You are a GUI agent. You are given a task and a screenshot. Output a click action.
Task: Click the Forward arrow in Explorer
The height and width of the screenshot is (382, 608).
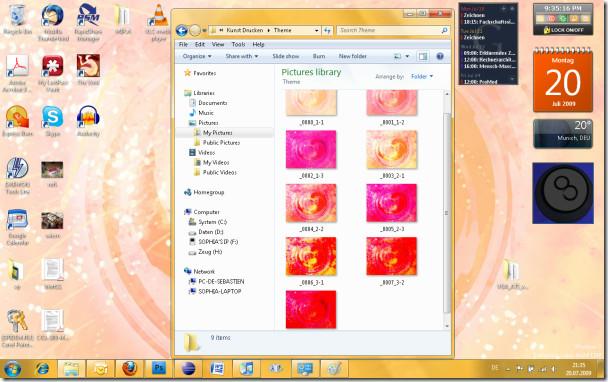click(x=195, y=30)
